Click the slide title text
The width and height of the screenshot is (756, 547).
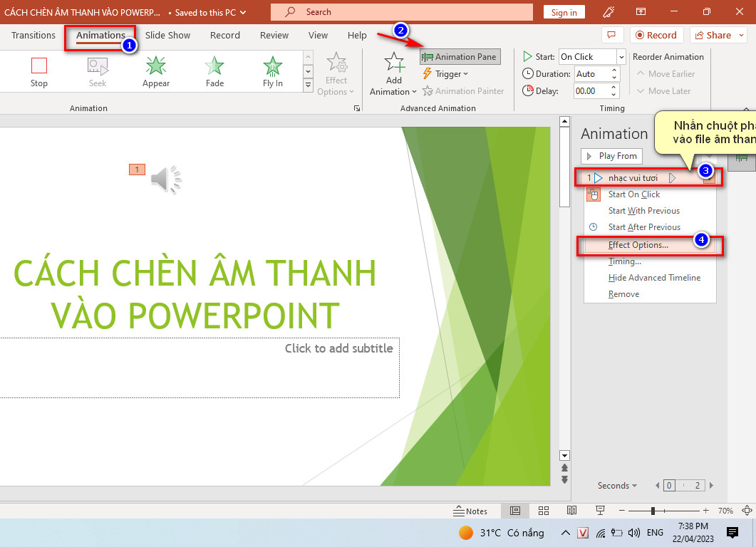[195, 294]
